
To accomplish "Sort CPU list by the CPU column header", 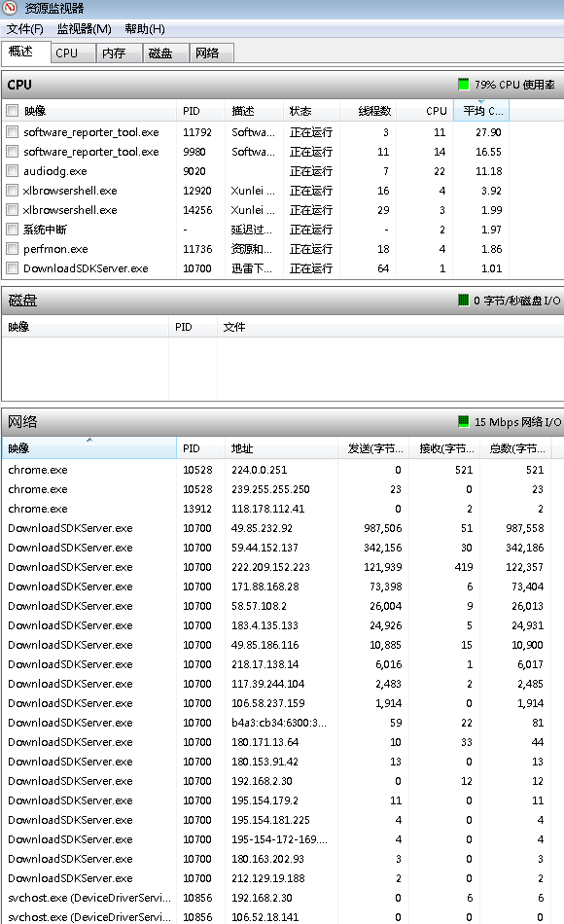I will coord(425,111).
